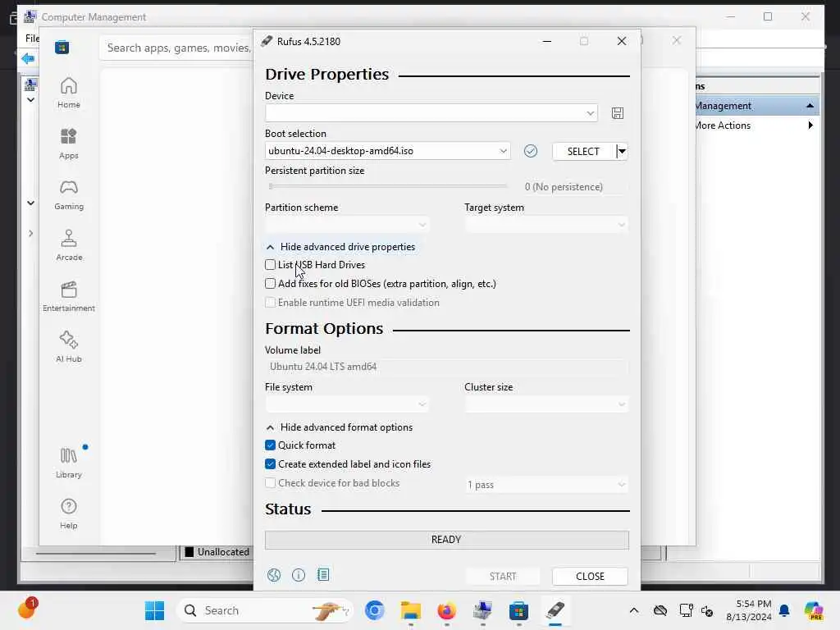The image size is (840, 630).
Task: Click Microsoft Store search apps field
Action: click(178, 48)
